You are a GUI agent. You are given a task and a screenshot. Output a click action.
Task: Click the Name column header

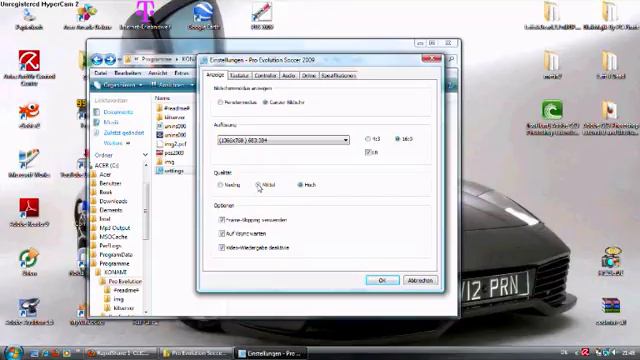coord(162,98)
